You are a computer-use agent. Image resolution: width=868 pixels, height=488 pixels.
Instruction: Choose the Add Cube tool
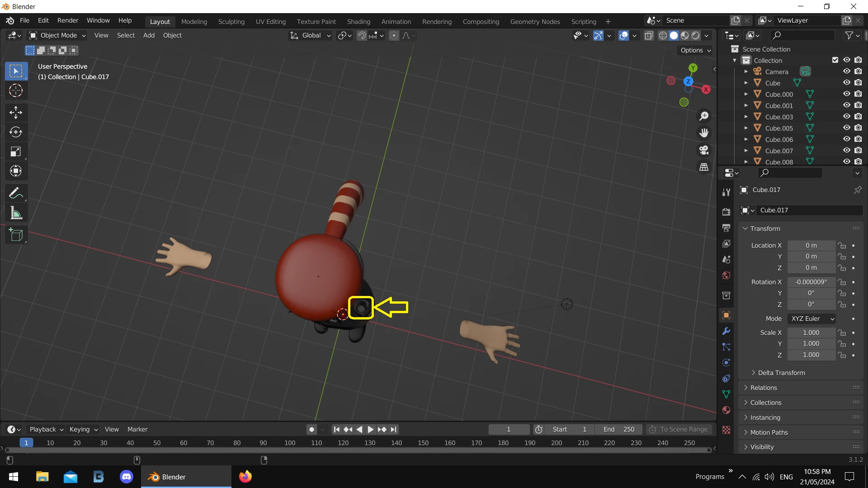pyautogui.click(x=16, y=235)
